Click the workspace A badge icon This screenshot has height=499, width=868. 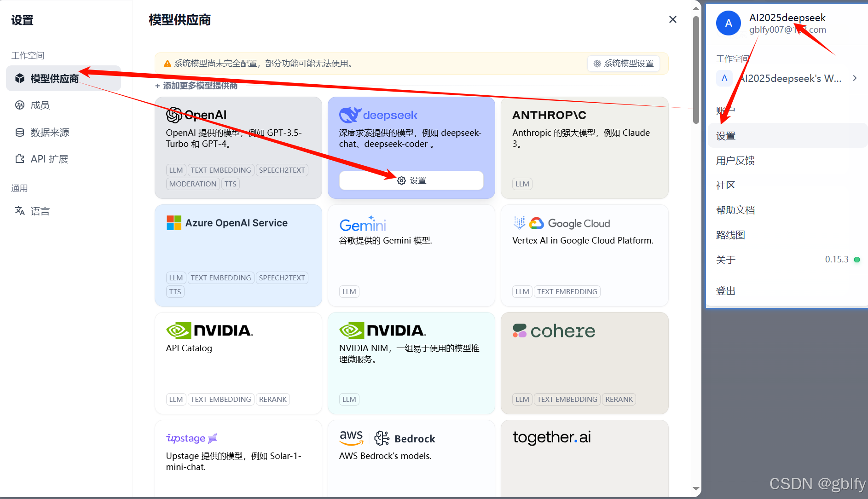(724, 78)
